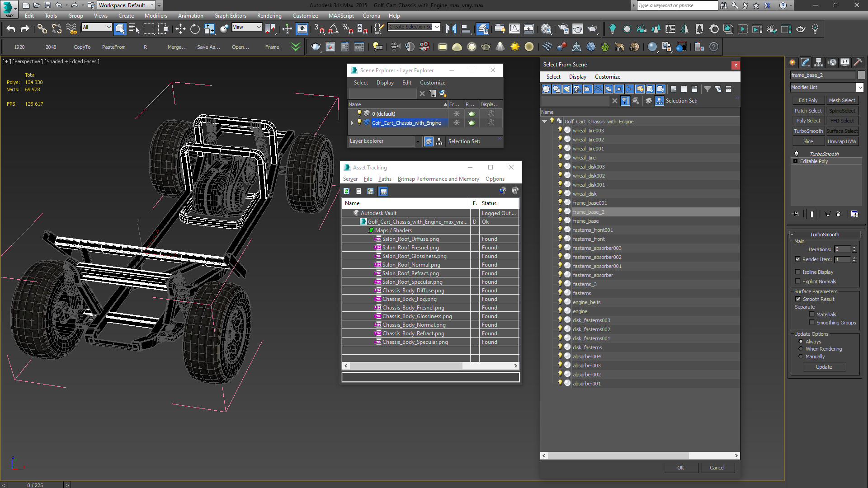Open the MAXScript menu

[341, 16]
